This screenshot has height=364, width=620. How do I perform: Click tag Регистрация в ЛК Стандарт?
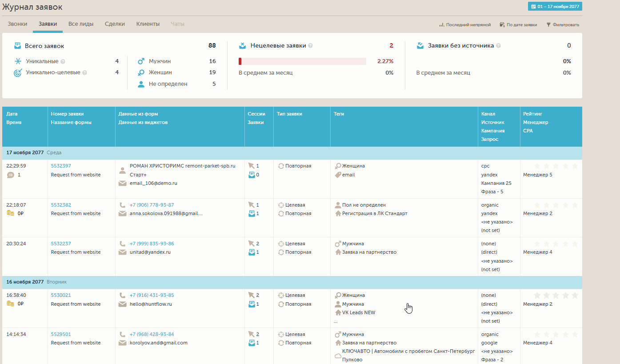(375, 213)
